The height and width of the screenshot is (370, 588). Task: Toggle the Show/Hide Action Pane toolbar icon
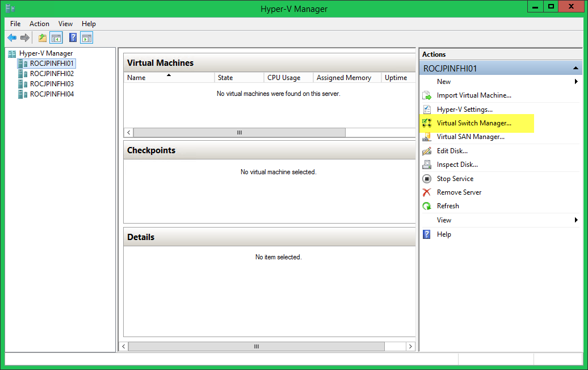(x=87, y=37)
